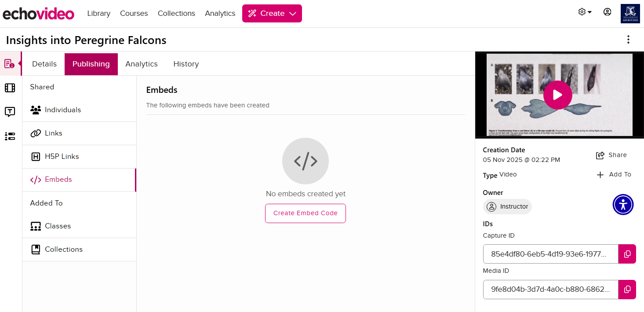Click Add To button
The image size is (644, 312).
(x=614, y=175)
